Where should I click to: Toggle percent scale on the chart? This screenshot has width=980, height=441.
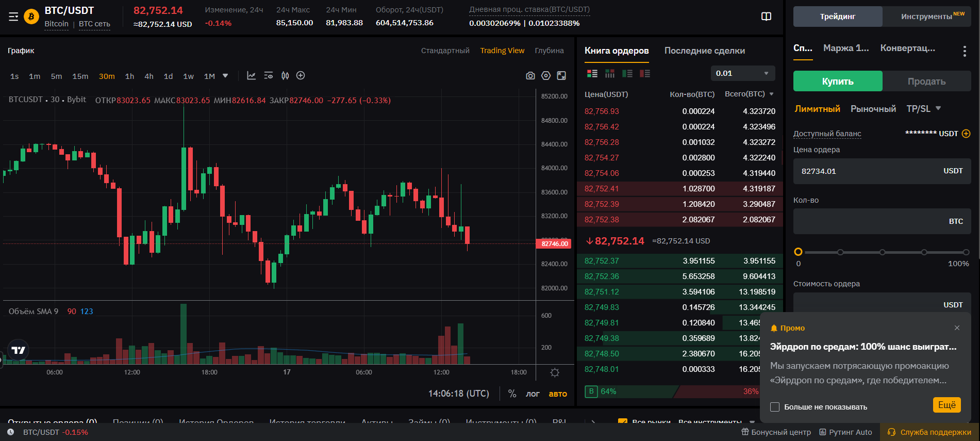click(x=512, y=394)
